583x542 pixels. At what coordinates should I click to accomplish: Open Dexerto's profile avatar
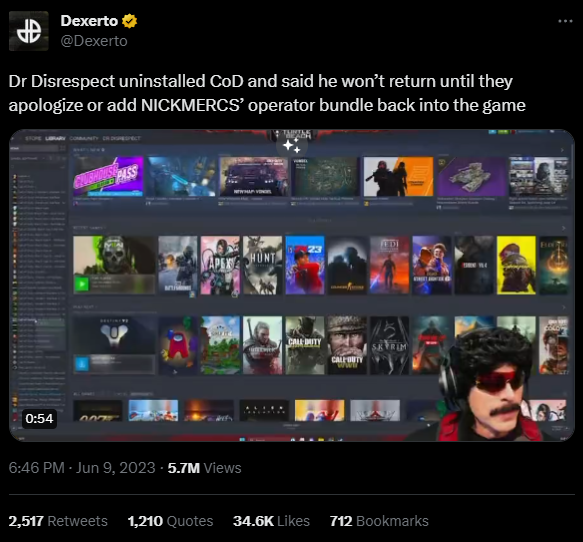tap(29, 31)
